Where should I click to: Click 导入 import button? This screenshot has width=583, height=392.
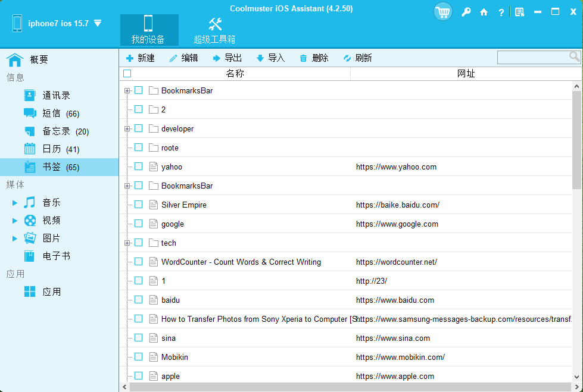(x=271, y=58)
